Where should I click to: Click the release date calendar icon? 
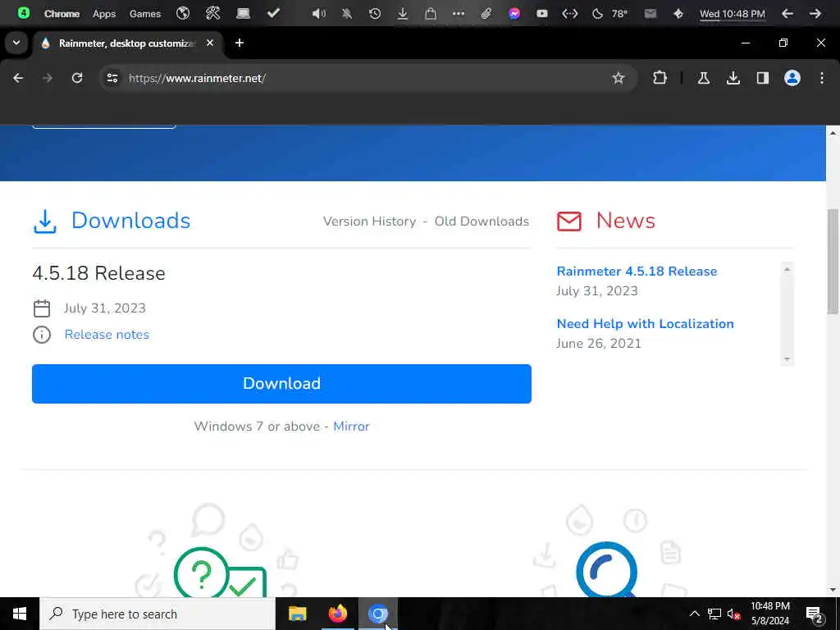(x=42, y=308)
